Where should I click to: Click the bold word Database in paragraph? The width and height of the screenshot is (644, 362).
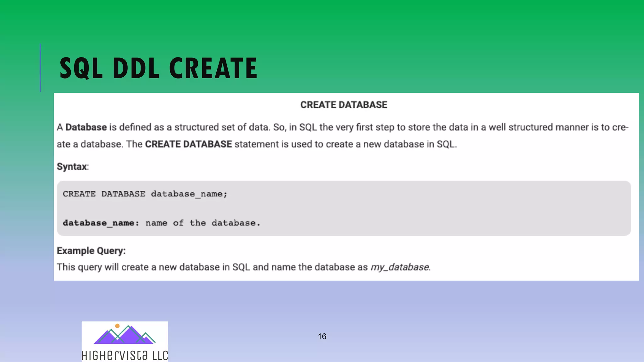[86, 127]
